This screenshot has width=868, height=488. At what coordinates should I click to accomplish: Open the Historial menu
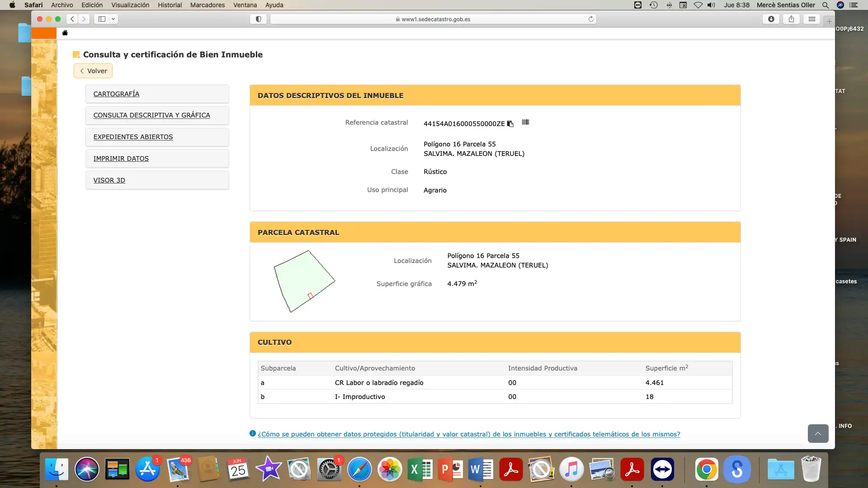coord(170,5)
